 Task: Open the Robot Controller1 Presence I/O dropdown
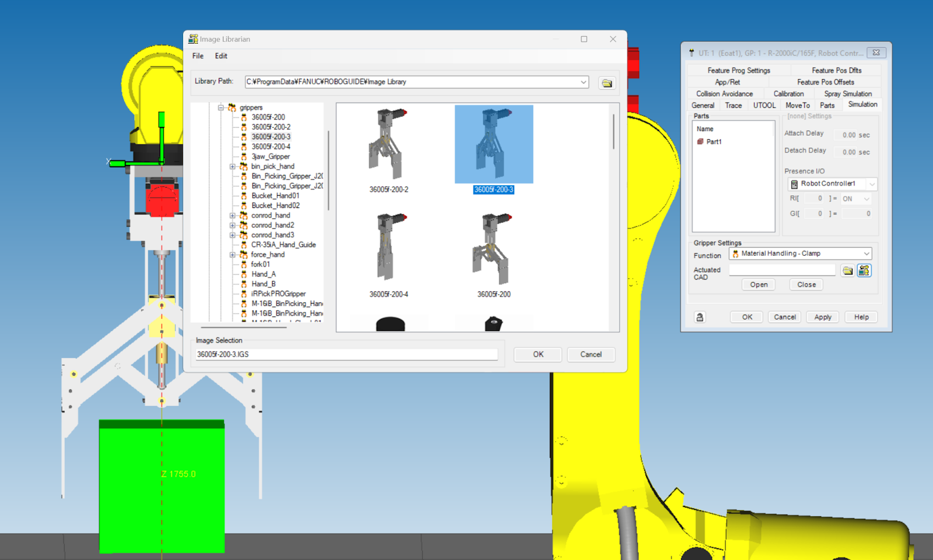(x=832, y=184)
